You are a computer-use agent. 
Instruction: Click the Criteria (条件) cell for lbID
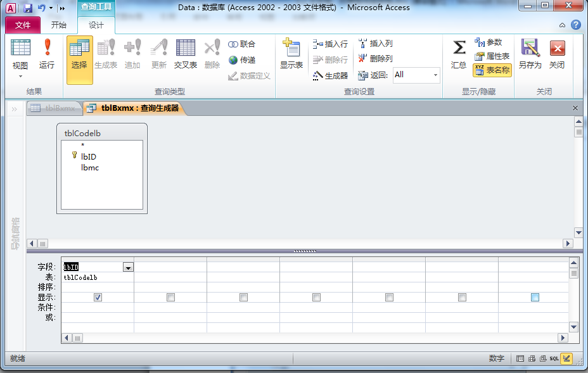(98, 307)
